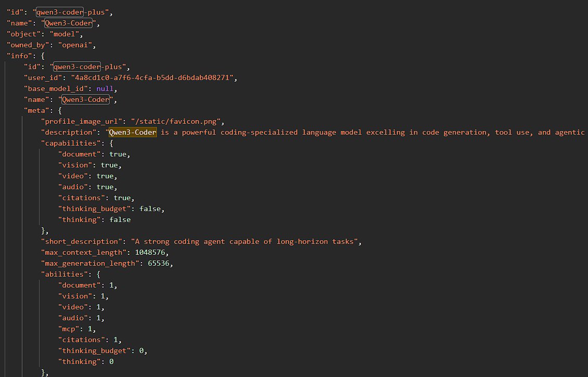Click the "object" key
588x377 pixels.
coord(23,34)
